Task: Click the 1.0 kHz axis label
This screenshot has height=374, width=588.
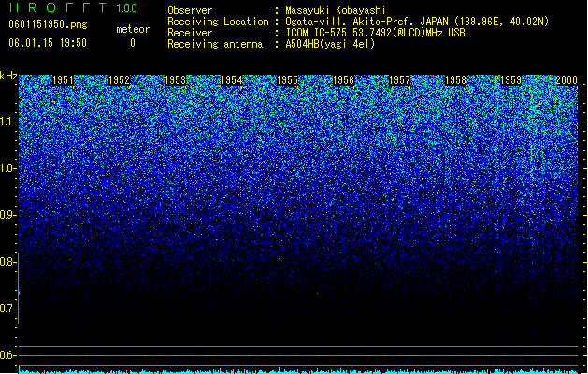Action: tap(7, 168)
